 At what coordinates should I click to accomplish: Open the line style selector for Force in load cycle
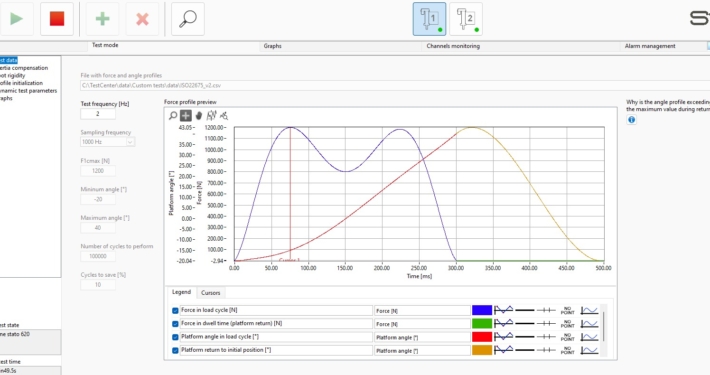point(525,310)
